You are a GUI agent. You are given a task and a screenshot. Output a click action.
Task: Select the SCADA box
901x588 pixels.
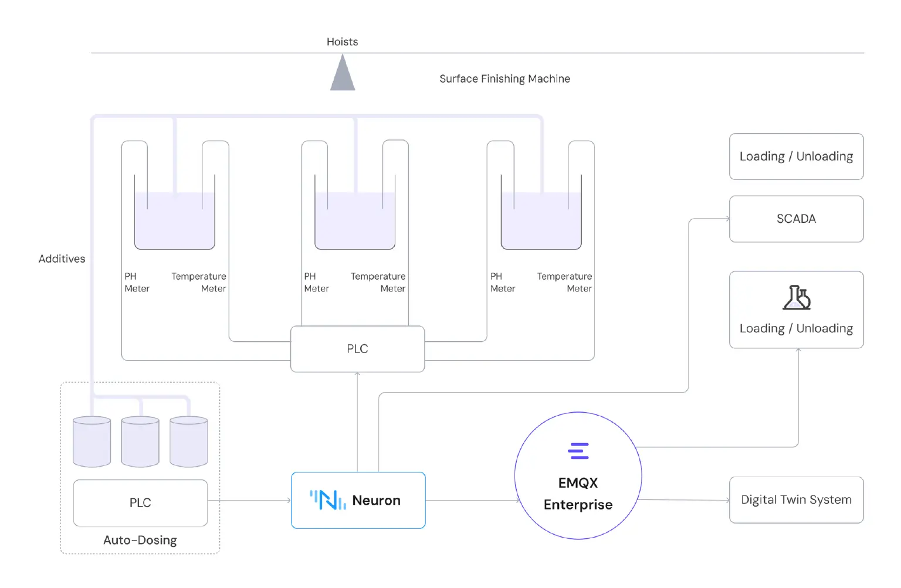pyautogui.click(x=796, y=219)
